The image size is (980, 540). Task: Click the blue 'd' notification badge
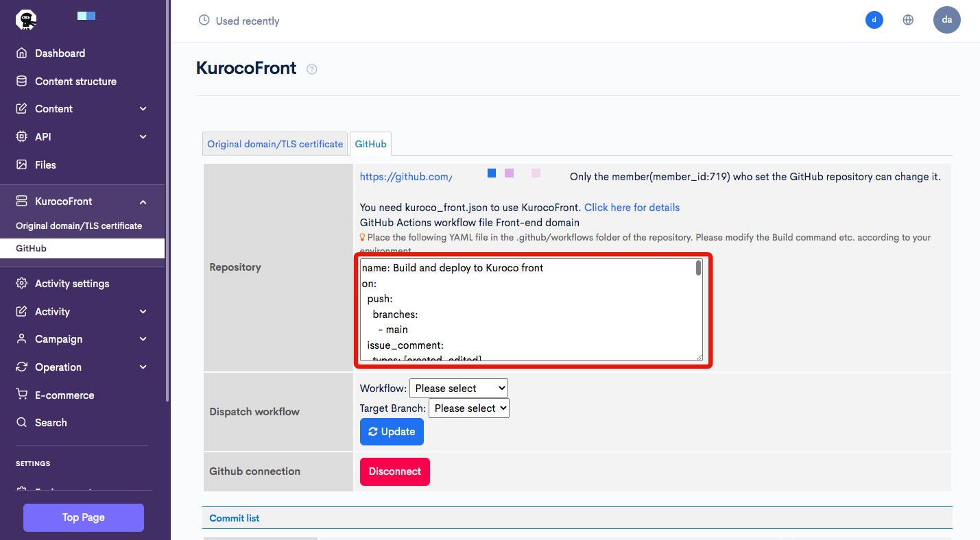[874, 20]
